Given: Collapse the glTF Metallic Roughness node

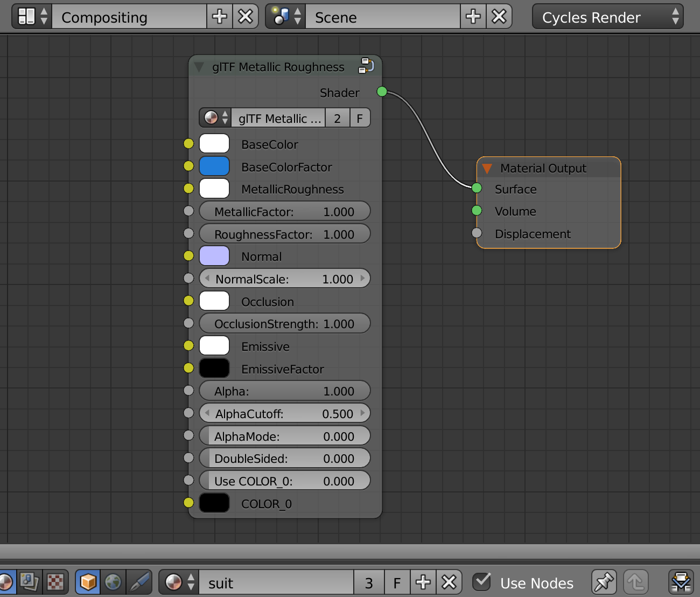Looking at the screenshot, I should [199, 67].
